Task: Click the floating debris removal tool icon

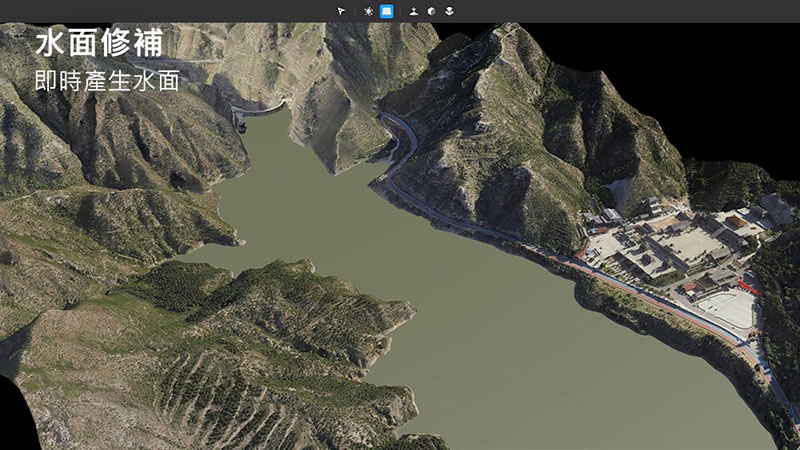Action: (x=368, y=11)
